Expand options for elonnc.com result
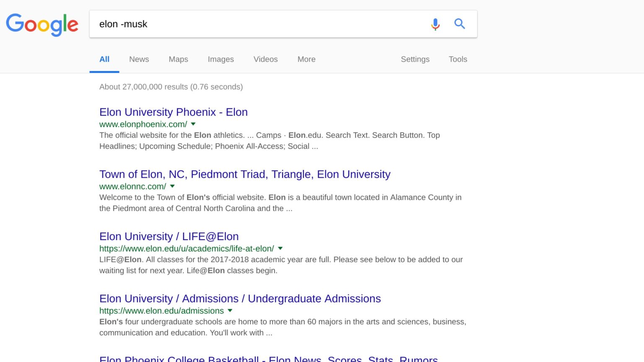This screenshot has width=644, height=362. pyautogui.click(x=172, y=186)
